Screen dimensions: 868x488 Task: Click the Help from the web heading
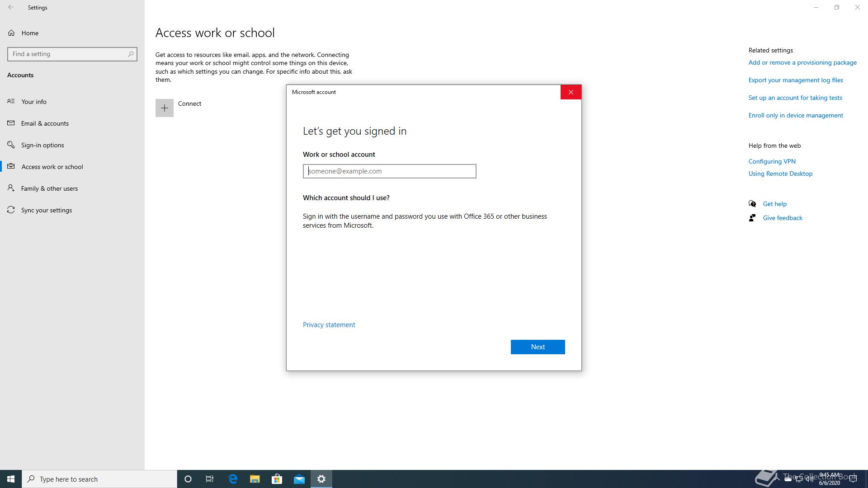coord(774,145)
